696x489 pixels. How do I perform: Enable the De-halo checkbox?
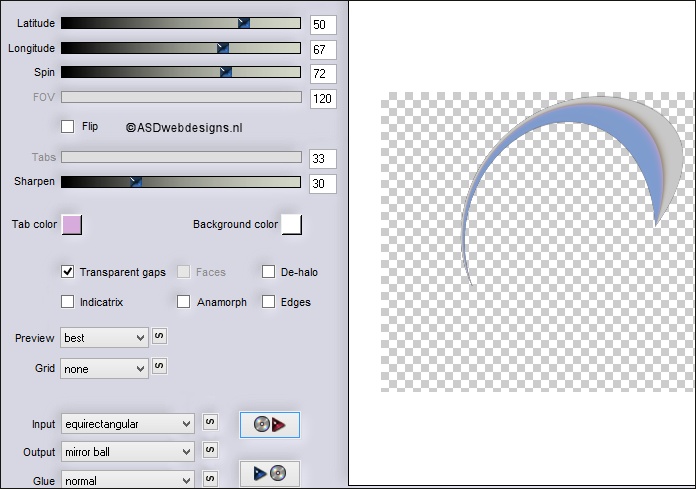coord(268,272)
